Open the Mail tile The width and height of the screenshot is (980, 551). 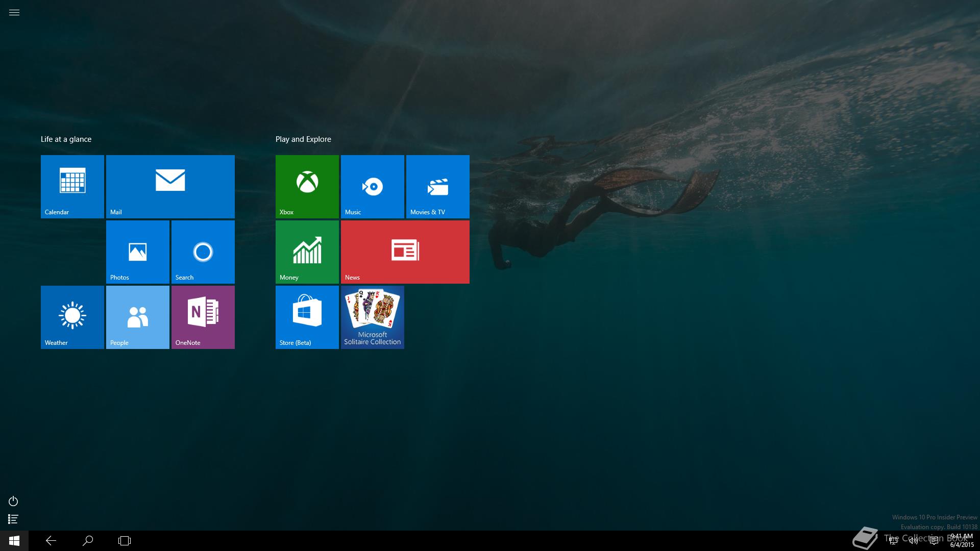[170, 187]
